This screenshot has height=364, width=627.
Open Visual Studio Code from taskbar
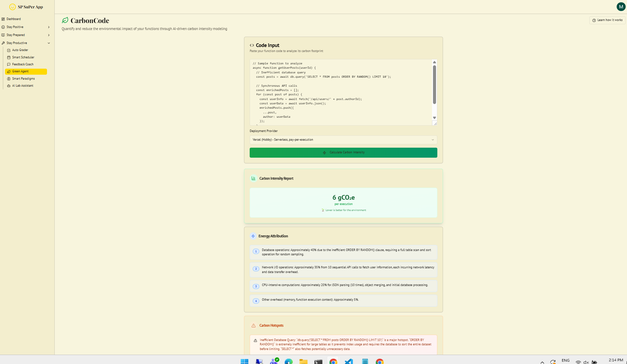[349, 361]
